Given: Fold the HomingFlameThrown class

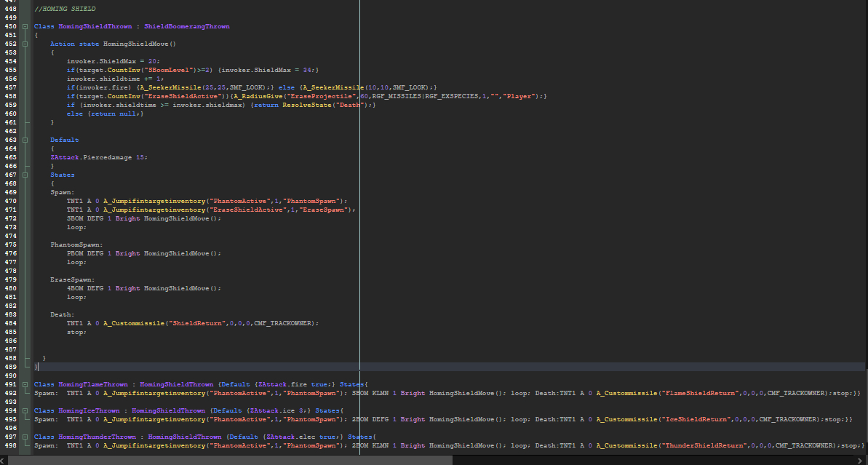Looking at the screenshot, I should pyautogui.click(x=25, y=384).
